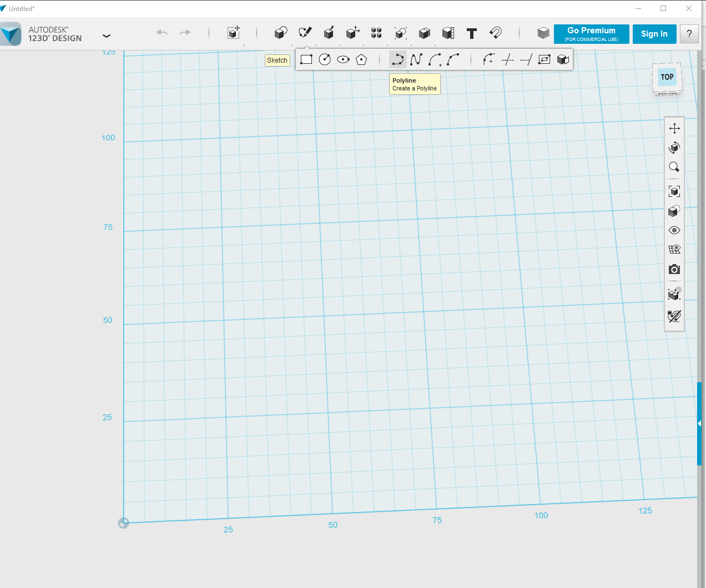Open the Materials tool in toolbar
This screenshot has width=706, height=588.
pos(543,33)
